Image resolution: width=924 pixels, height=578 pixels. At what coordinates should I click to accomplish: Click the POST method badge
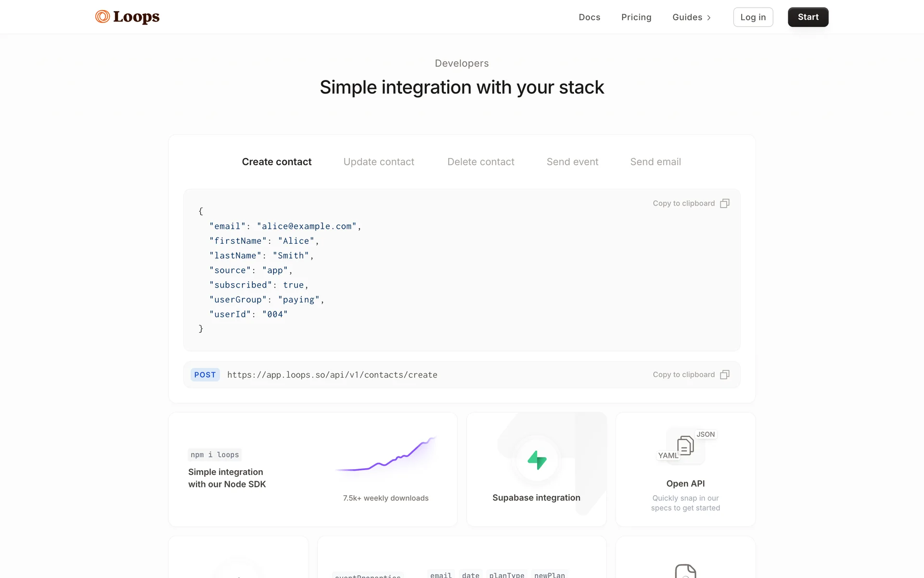[205, 375]
